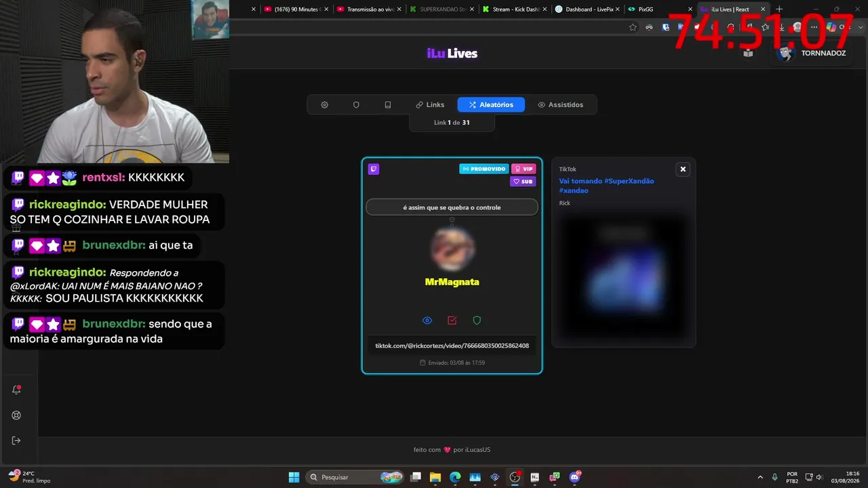Open Microsoft Edge from the taskbar

[455, 477]
